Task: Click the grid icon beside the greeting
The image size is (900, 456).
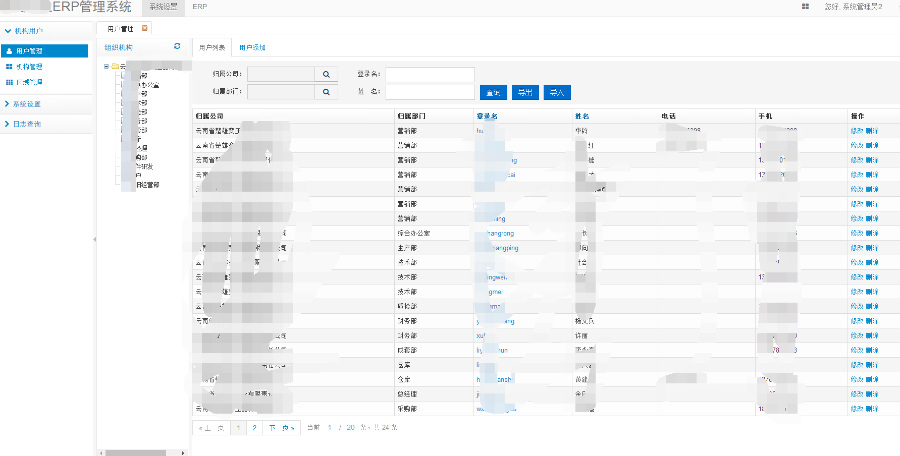Action: 805,7
